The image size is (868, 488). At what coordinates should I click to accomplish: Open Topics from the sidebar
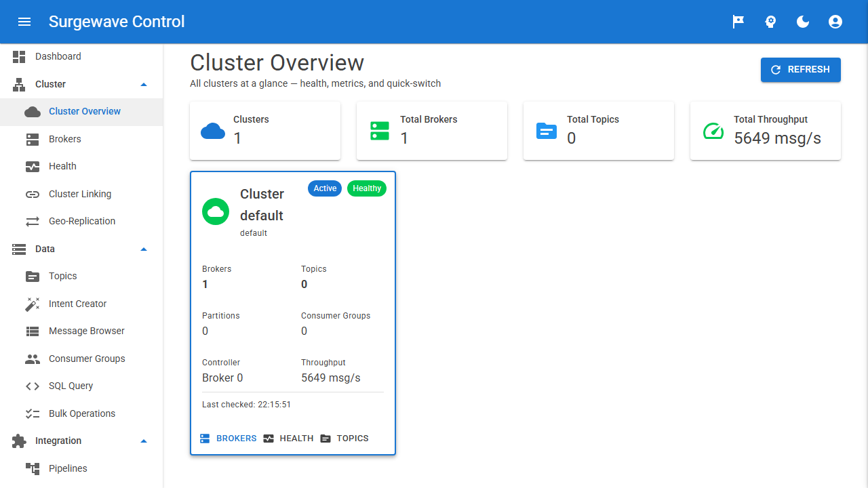point(81,277)
